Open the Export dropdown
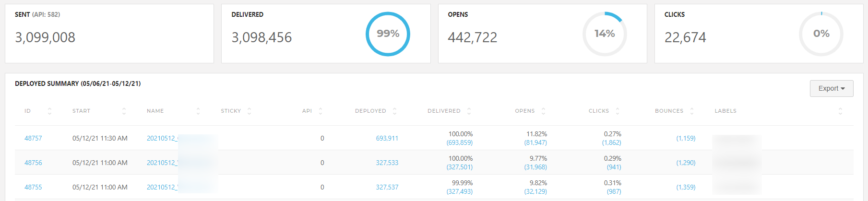Image resolution: width=868 pixels, height=201 pixels. coord(831,89)
